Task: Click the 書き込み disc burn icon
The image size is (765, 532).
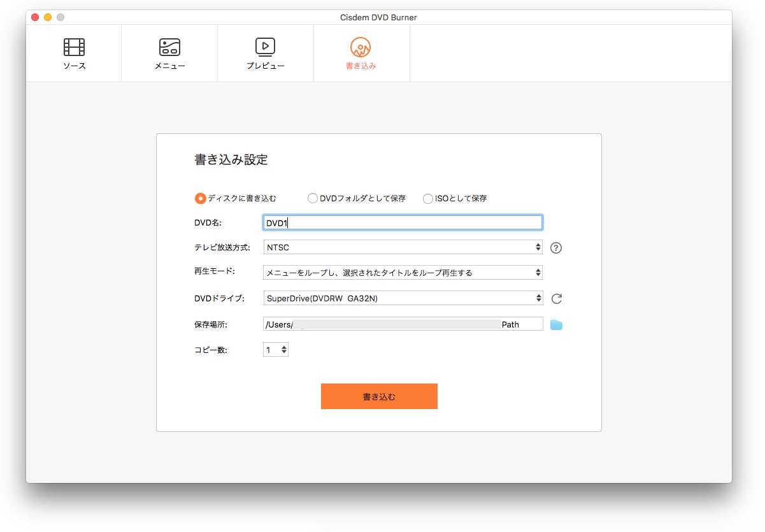Action: click(x=361, y=47)
